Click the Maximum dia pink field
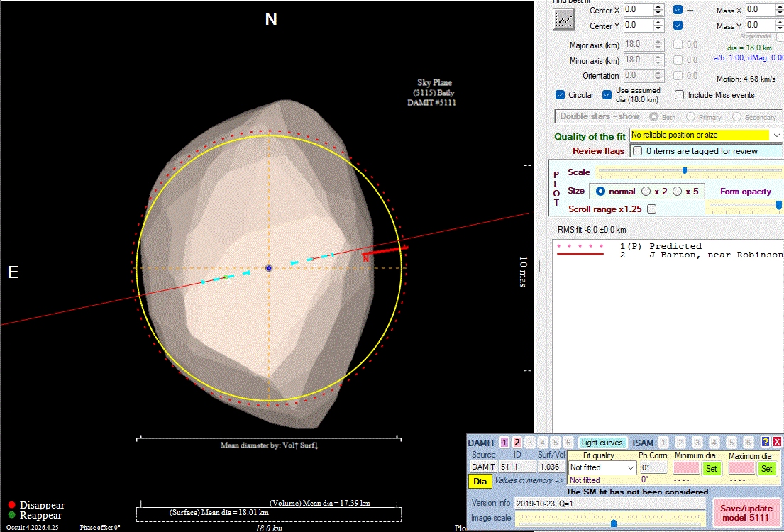The width and height of the screenshot is (784, 532). tap(741, 468)
